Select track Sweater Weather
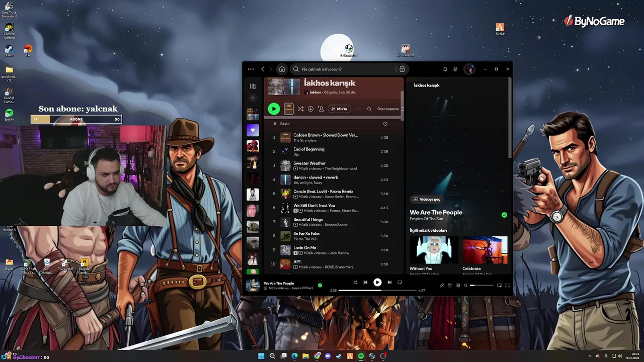Viewport: 644px width, 362px height. (x=334, y=165)
